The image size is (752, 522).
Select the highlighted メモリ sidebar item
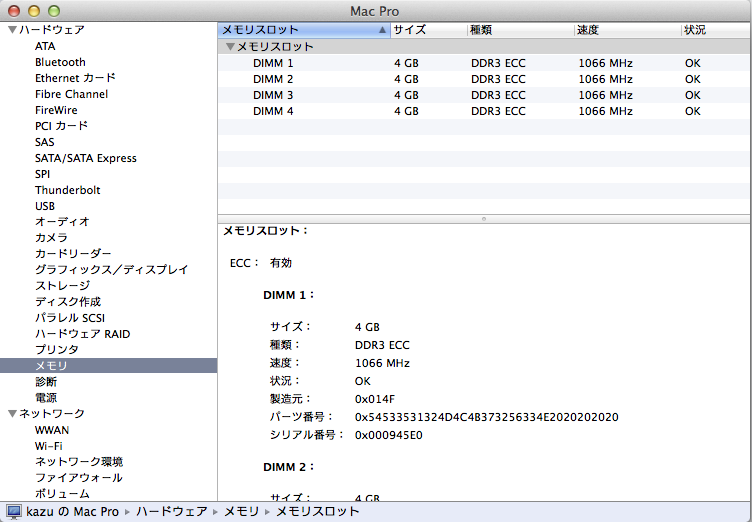pyautogui.click(x=108, y=366)
